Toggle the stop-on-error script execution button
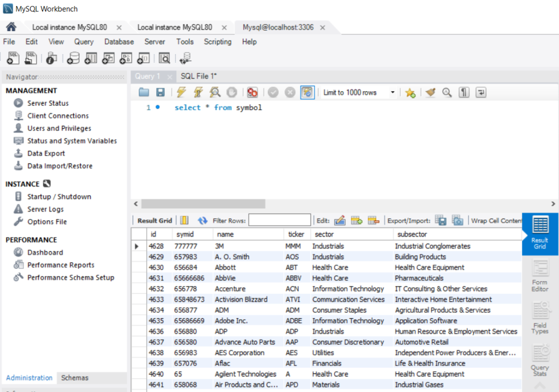 pyautogui.click(x=252, y=93)
